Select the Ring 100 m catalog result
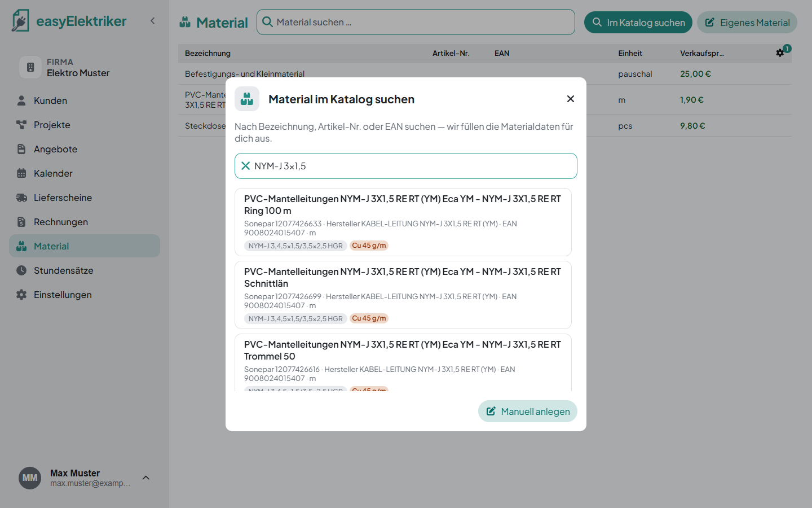This screenshot has height=508, width=812. click(403, 222)
